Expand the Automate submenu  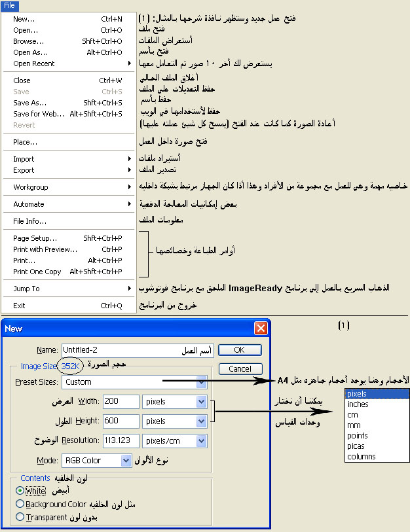(68, 204)
